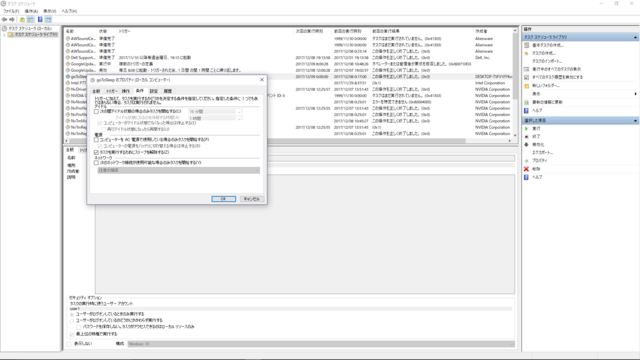This screenshot has width=640, height=360.
Task: Select the first AWSoundCe task row
Action: [288, 38]
